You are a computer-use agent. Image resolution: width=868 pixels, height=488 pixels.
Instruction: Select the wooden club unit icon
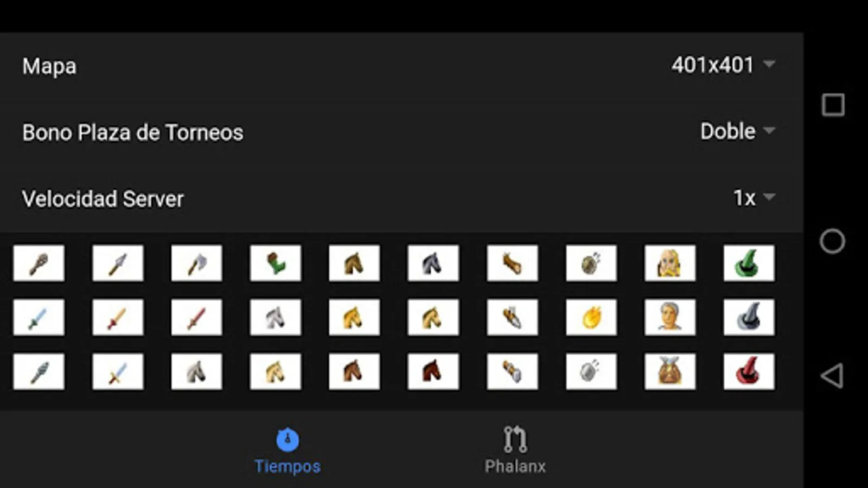(39, 263)
